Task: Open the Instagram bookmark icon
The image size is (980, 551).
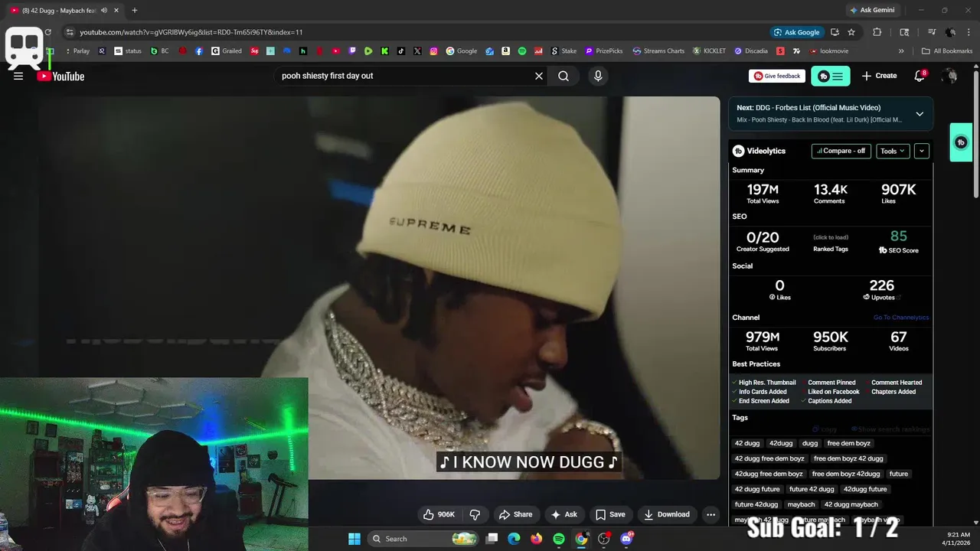Action: click(x=433, y=51)
